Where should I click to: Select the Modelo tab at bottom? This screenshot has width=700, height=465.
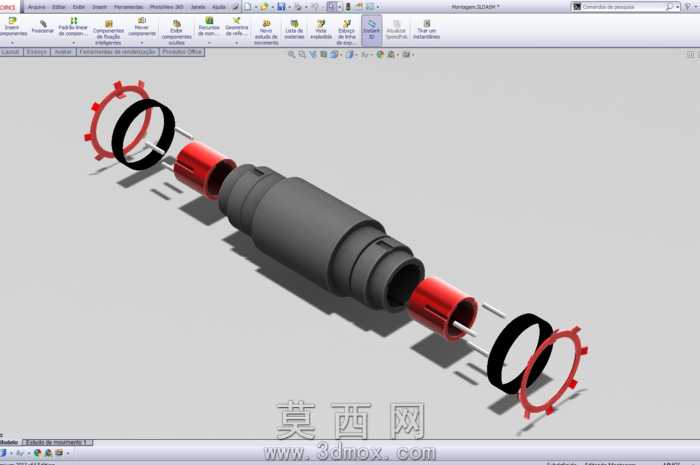[x=9, y=442]
